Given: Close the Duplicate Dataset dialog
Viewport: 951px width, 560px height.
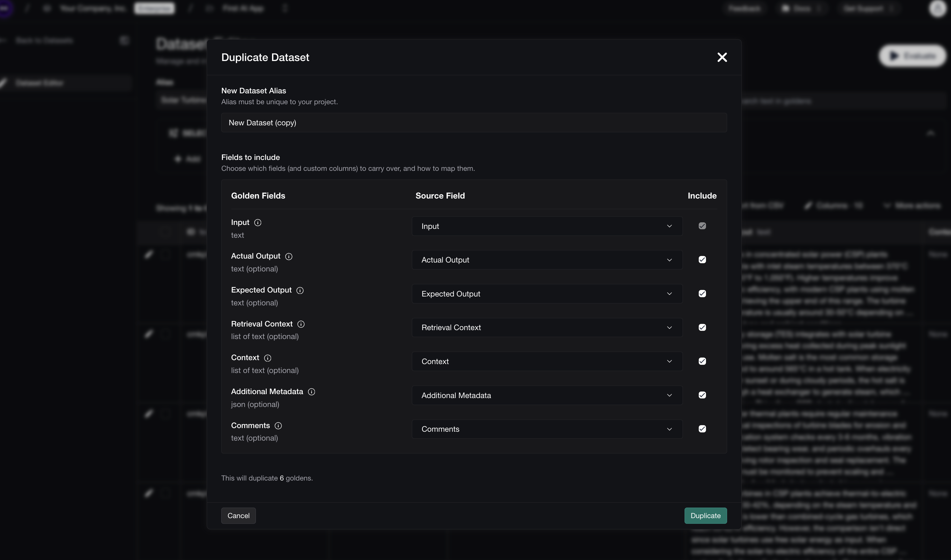Looking at the screenshot, I should (722, 57).
